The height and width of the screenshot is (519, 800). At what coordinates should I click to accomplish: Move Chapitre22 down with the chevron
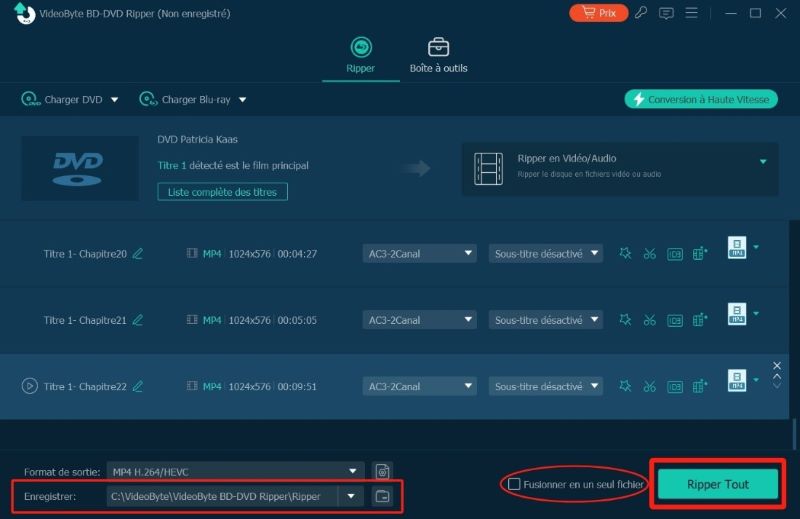coord(777,386)
